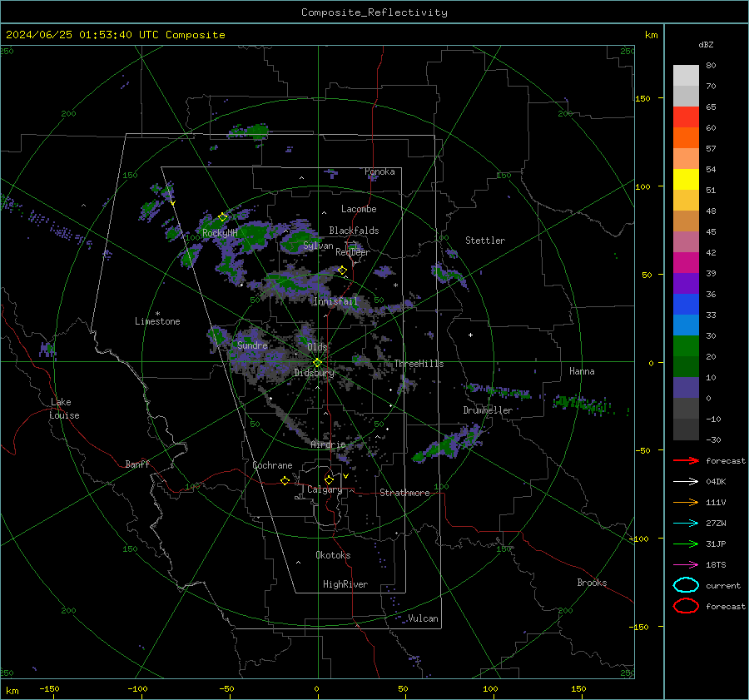Viewport: 749px width, 700px height.
Task: Pick the purple 39 dBZ swatch
Action: (x=686, y=283)
